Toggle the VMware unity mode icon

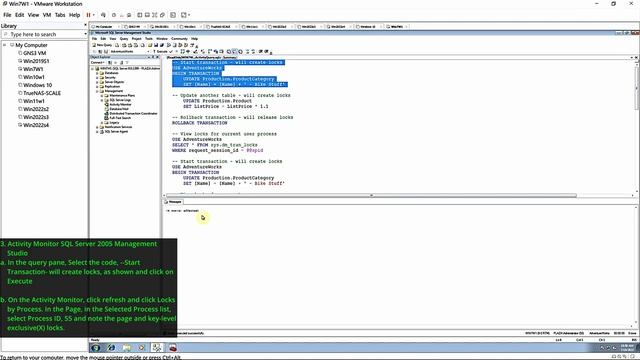tap(162, 15)
